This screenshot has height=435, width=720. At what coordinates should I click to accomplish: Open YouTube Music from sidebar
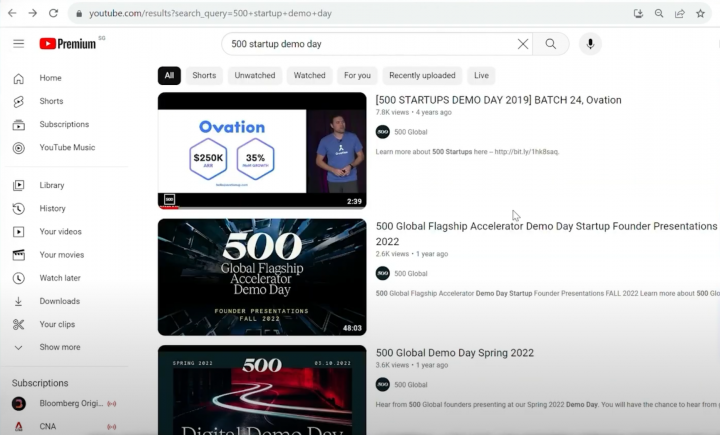[x=67, y=148]
